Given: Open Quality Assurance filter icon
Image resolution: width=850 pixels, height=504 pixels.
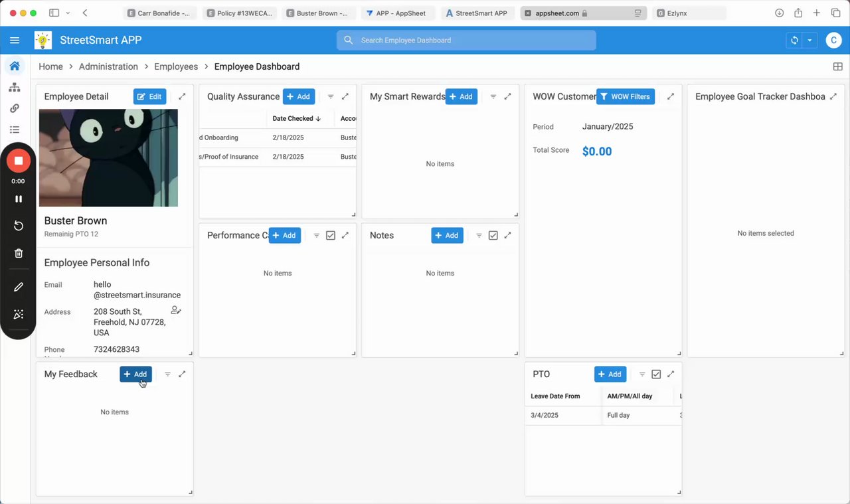Looking at the screenshot, I should pyautogui.click(x=331, y=96).
